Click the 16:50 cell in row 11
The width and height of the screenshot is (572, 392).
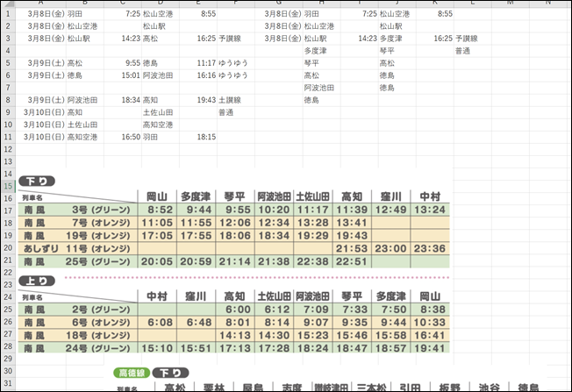(x=123, y=137)
